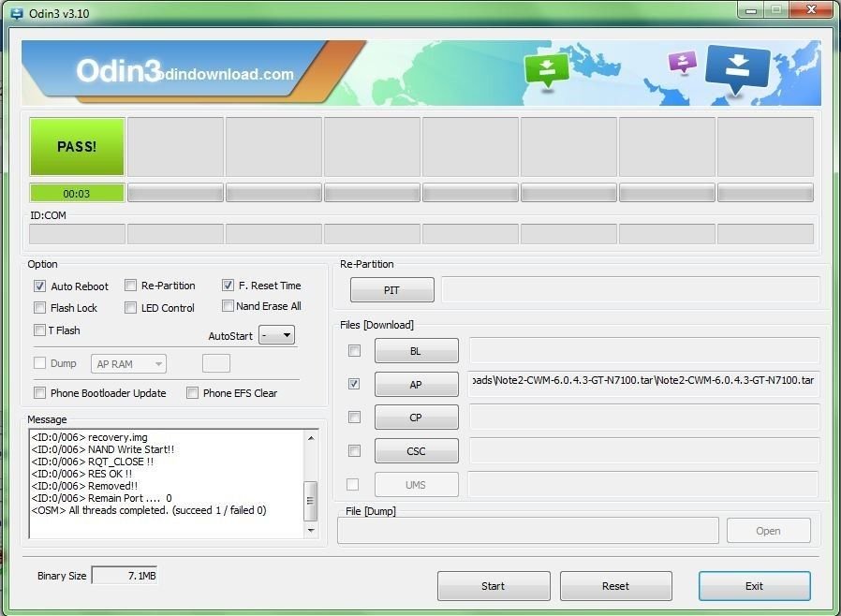This screenshot has width=841, height=616.
Task: Click 'RES OK !!' log line
Action: (x=81, y=474)
